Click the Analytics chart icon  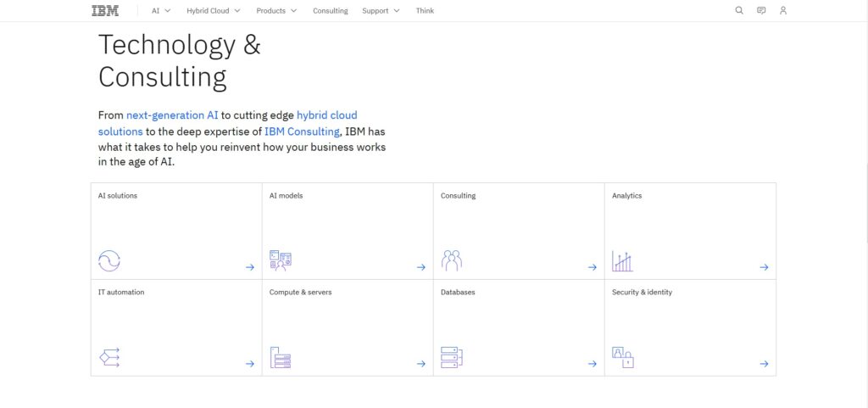click(x=622, y=260)
